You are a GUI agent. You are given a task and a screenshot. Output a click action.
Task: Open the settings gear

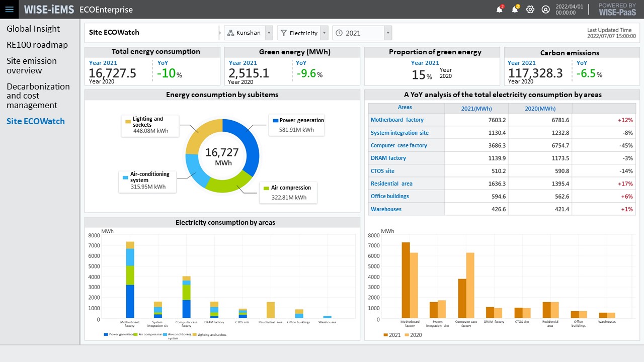coord(530,9)
